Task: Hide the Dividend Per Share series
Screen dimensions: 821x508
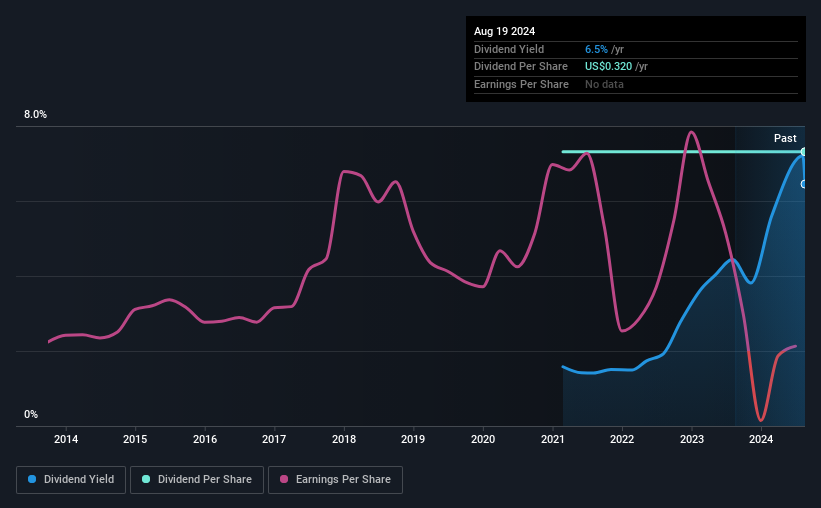Action: pos(197,480)
